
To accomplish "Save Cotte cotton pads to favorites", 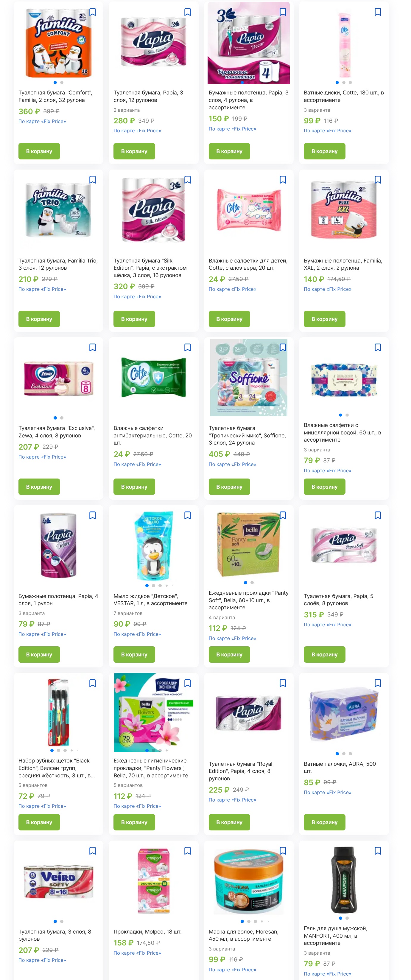I will pos(378,12).
